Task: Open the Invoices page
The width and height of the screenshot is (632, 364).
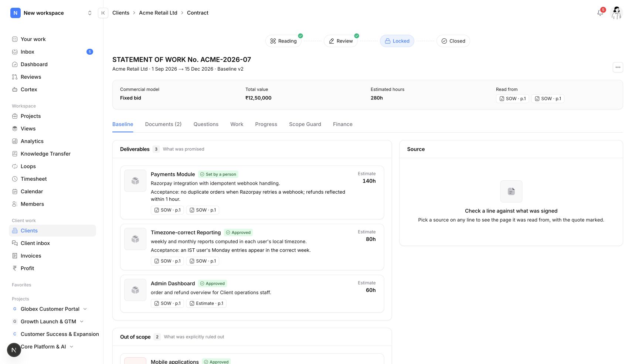Action: point(52,256)
